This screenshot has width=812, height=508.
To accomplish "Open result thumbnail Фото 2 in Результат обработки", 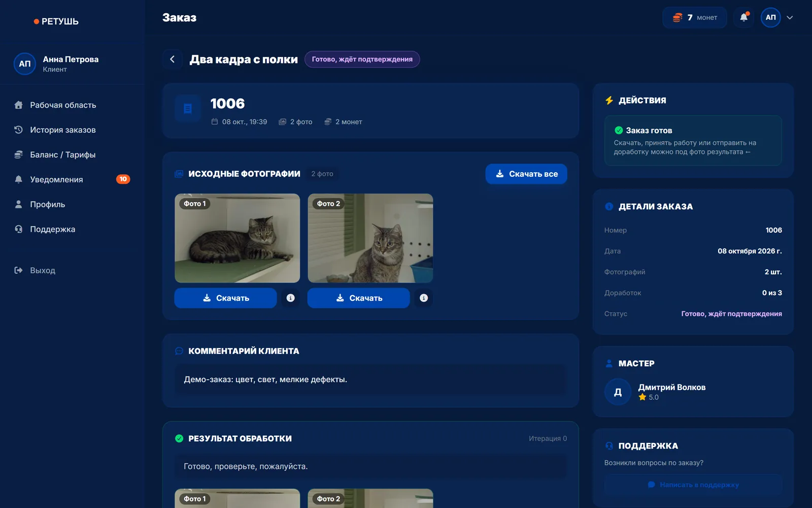I will coord(370,498).
